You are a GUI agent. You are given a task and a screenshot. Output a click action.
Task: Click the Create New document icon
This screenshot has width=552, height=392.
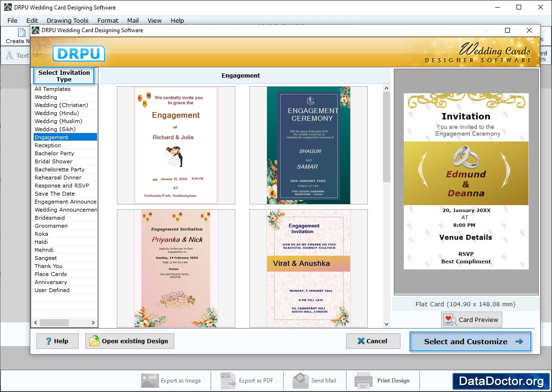tap(22, 33)
